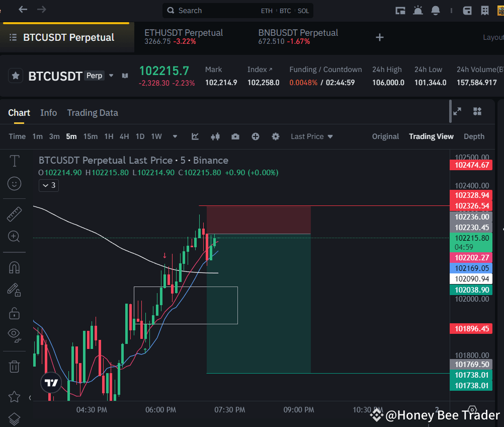The image size is (504, 427).
Task: Select the Measure ruler tool
Action: [x=15, y=213]
